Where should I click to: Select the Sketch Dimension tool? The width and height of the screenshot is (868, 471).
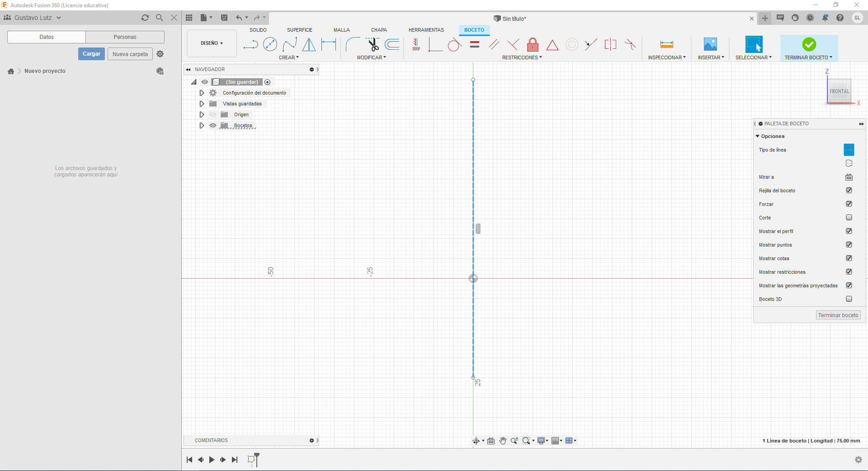pyautogui.click(x=329, y=44)
